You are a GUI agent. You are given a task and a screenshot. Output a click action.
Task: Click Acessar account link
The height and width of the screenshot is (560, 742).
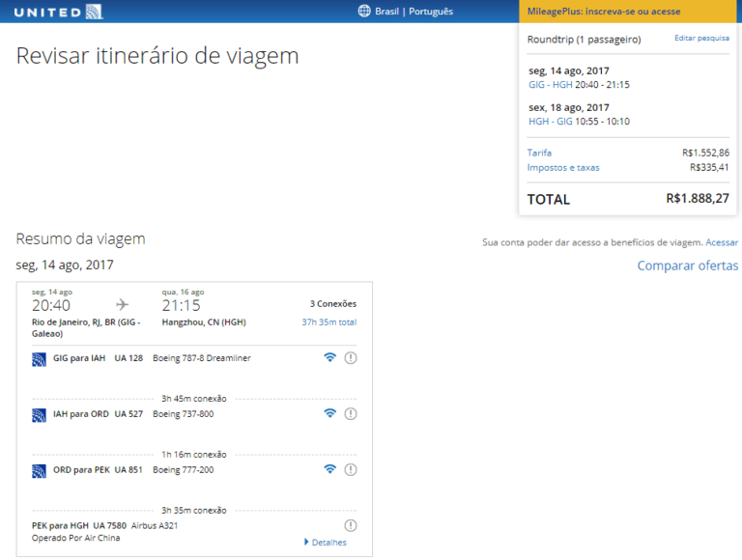tap(722, 242)
